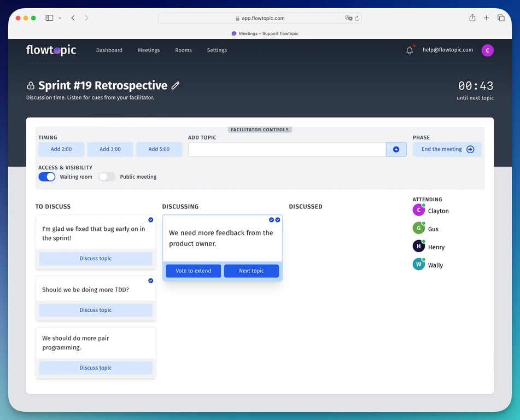This screenshot has width=520, height=420.
Task: Discuss topic about bug fixed early
Action: pyautogui.click(x=96, y=259)
